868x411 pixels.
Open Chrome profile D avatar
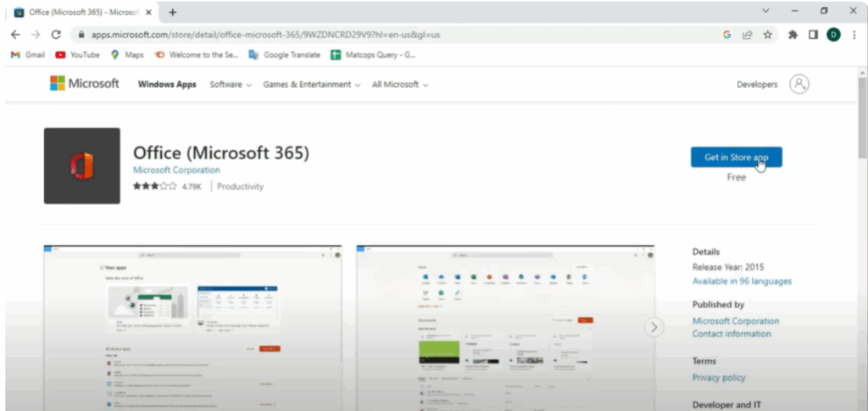(x=834, y=34)
